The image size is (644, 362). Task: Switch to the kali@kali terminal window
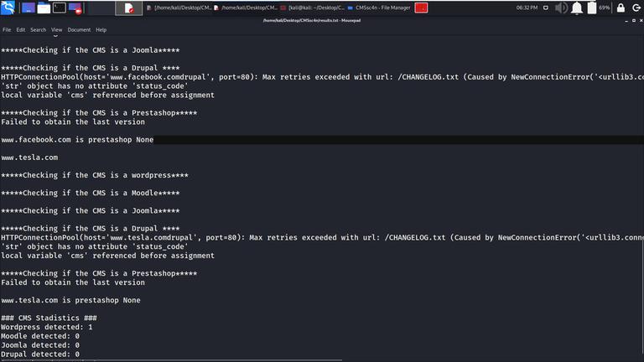coord(313,8)
